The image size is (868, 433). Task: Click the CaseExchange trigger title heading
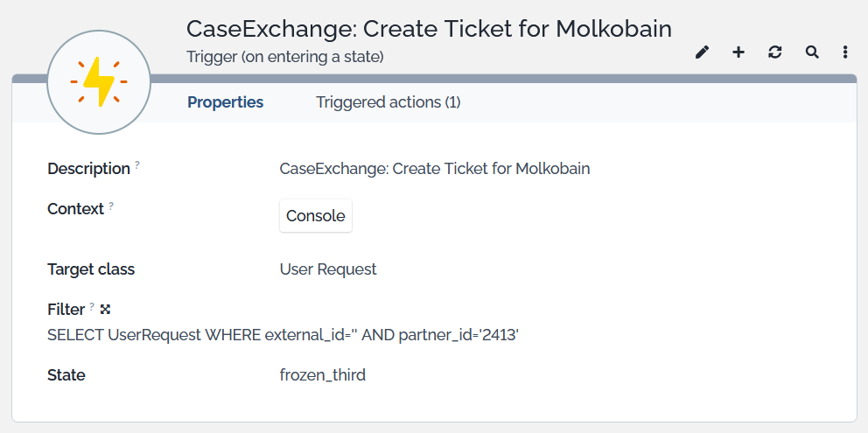[429, 28]
